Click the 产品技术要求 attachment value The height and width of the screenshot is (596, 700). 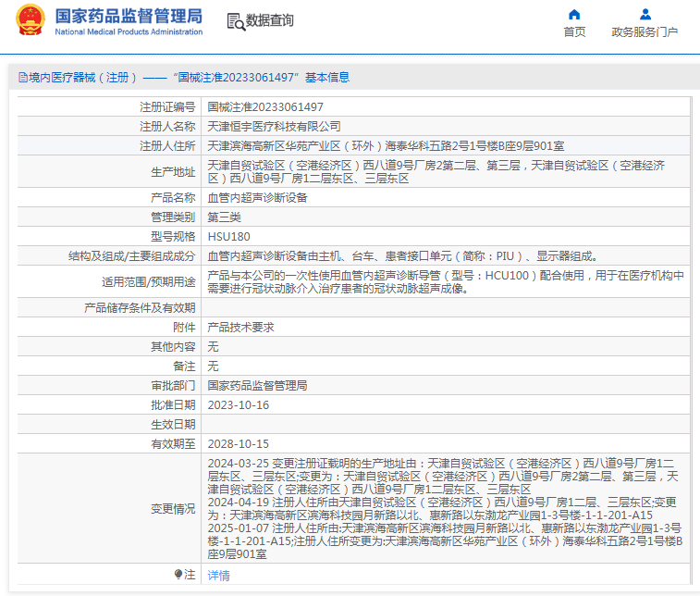point(240,328)
